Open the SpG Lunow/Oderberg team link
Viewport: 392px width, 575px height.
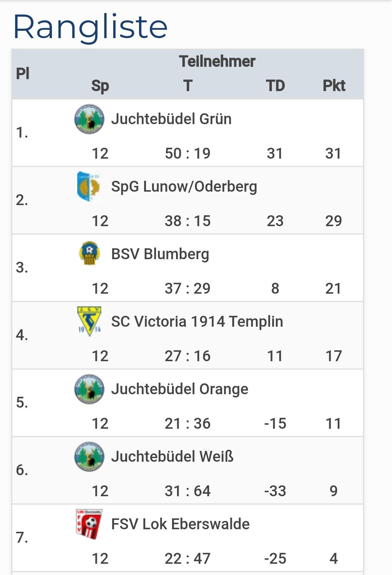pos(184,187)
